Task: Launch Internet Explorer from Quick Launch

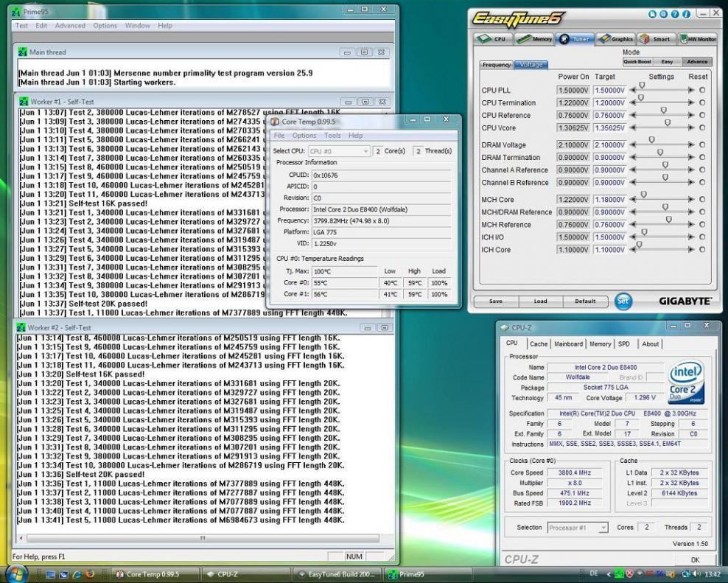Action: coord(77,574)
